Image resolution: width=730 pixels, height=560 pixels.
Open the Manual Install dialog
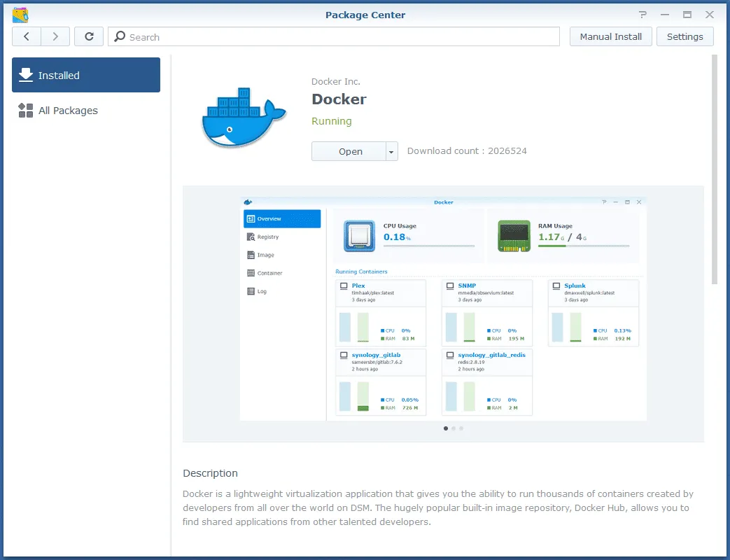click(x=611, y=37)
